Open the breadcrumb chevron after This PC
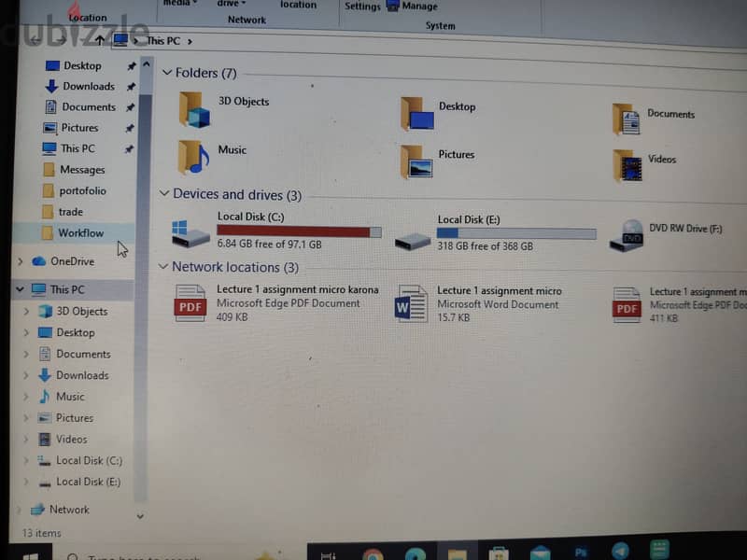The width and height of the screenshot is (747, 560). pyautogui.click(x=190, y=42)
